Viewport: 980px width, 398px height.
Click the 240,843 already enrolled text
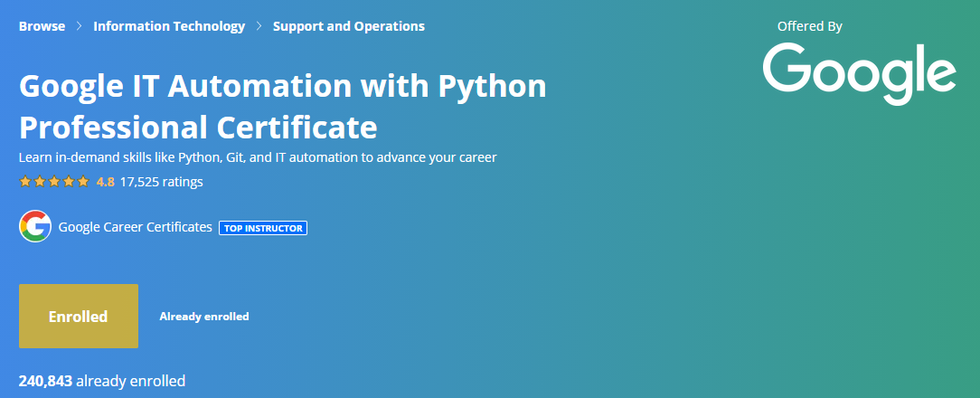(102, 381)
